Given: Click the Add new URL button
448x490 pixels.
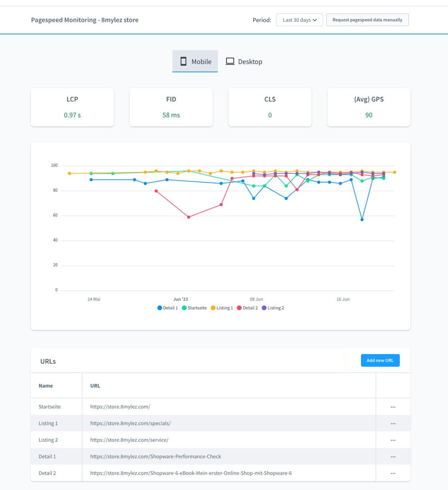Looking at the screenshot, I should tap(380, 360).
